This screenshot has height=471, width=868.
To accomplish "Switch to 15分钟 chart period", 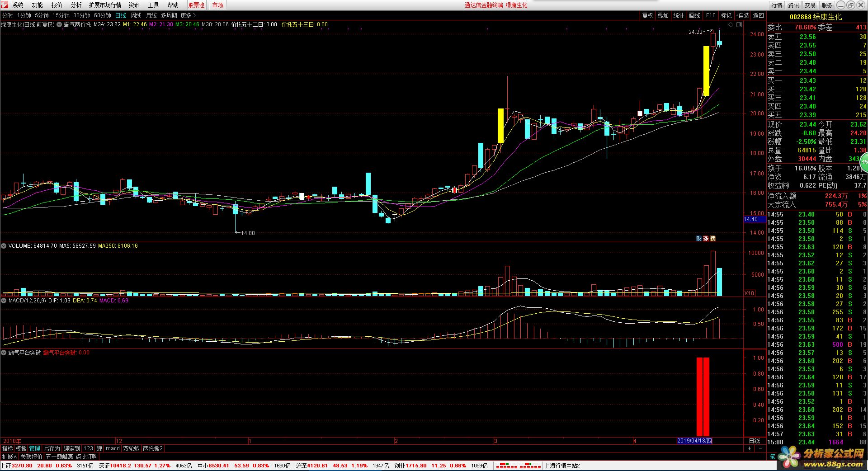I will tap(61, 15).
